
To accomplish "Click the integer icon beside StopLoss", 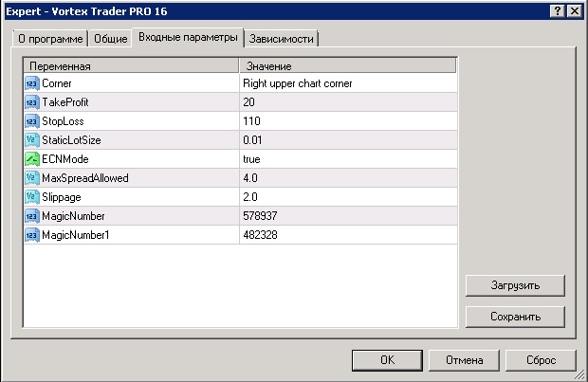I will 32,121.
